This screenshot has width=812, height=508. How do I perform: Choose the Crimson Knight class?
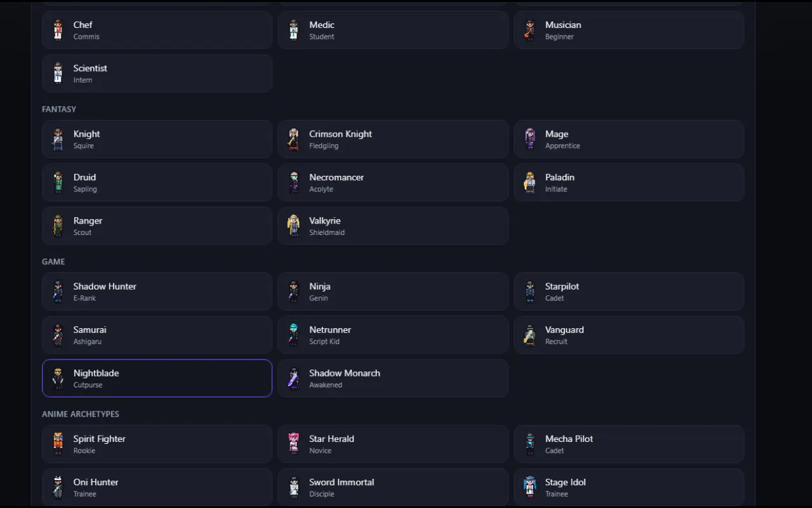coord(393,139)
